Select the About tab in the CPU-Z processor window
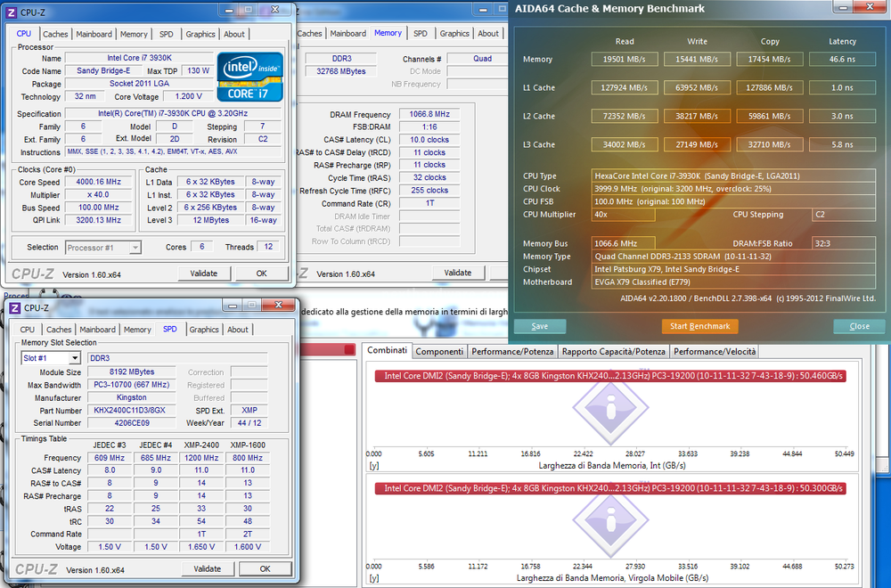The width and height of the screenshot is (891, 588). coord(234,34)
